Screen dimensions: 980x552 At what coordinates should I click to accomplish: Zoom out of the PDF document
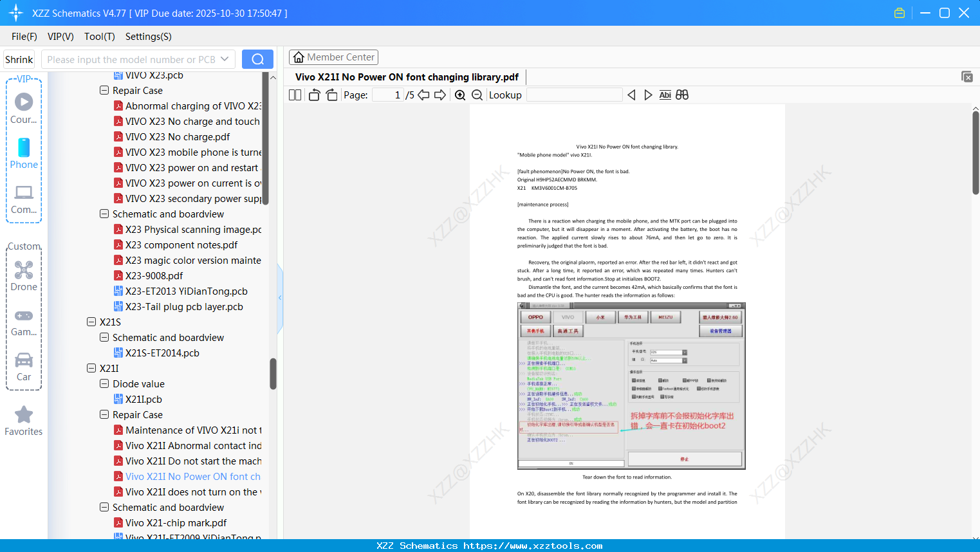coord(477,95)
